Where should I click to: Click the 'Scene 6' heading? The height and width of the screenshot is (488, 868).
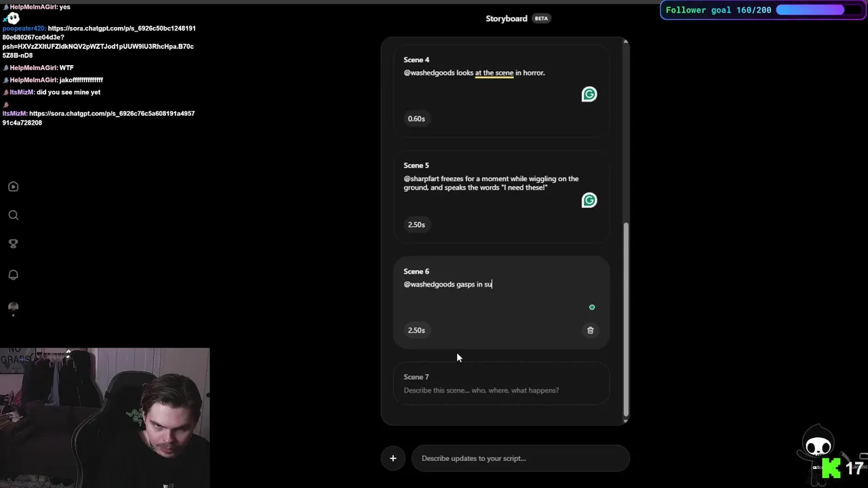pos(416,271)
